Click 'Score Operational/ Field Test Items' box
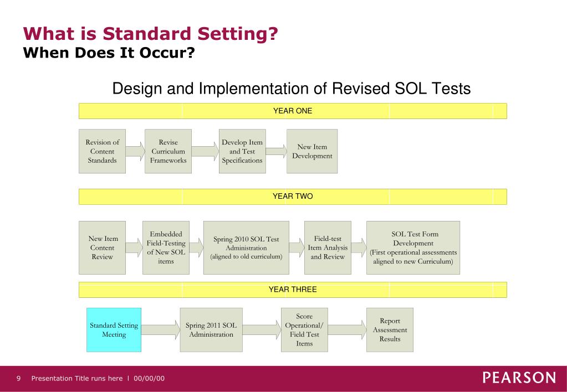This screenshot has width=567, height=392. click(x=304, y=330)
